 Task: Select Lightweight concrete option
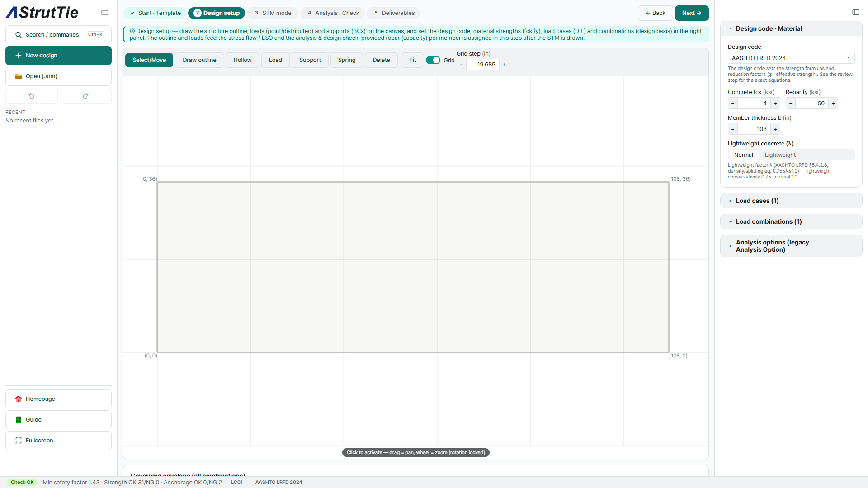click(x=780, y=155)
